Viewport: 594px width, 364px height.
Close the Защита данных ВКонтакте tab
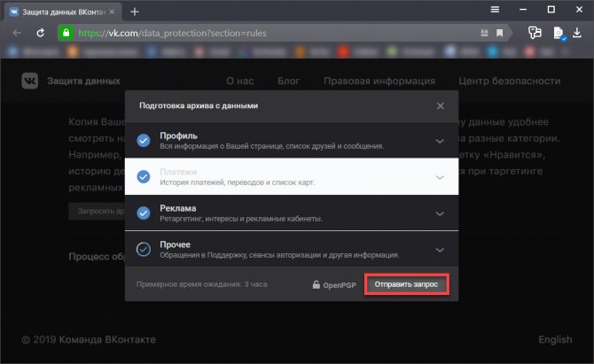pos(112,12)
